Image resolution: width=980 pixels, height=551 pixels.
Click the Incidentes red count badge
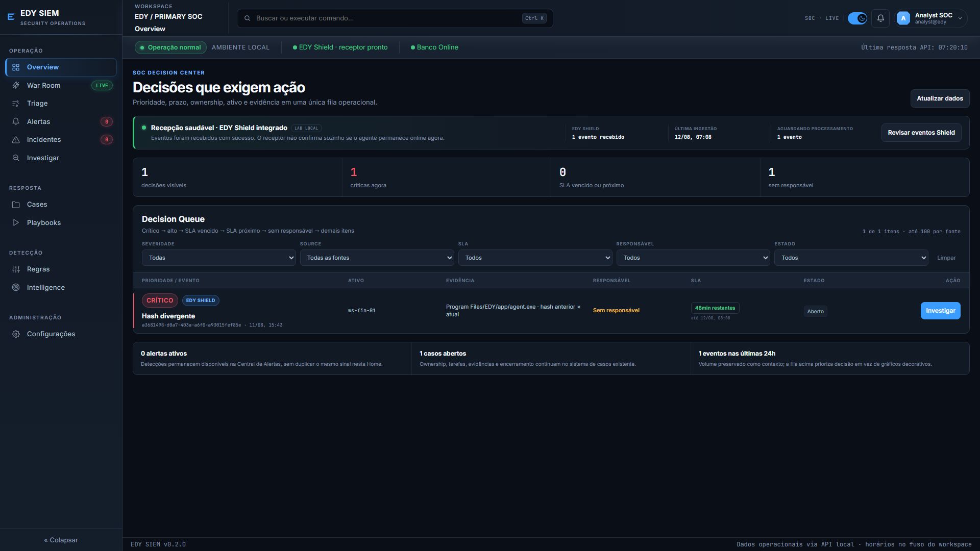[x=107, y=140]
